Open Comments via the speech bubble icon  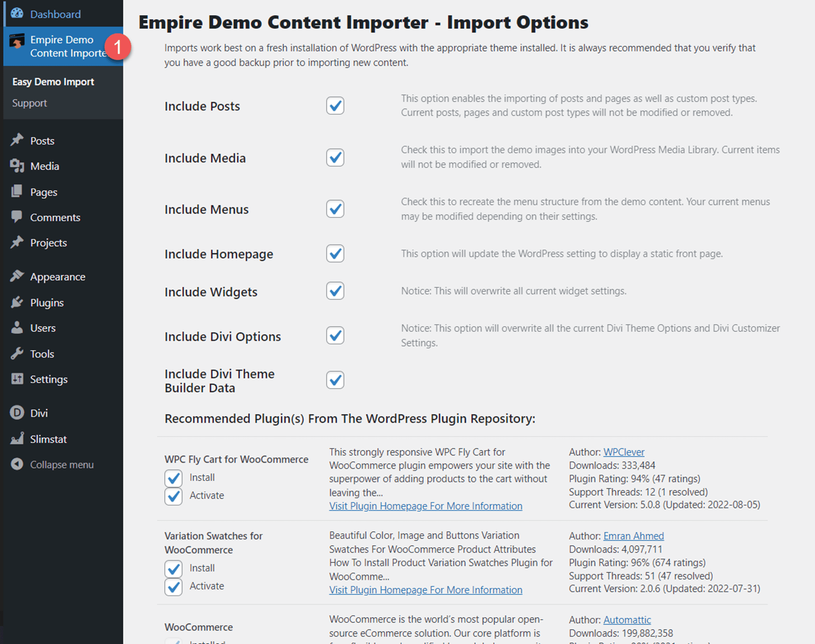point(17,217)
